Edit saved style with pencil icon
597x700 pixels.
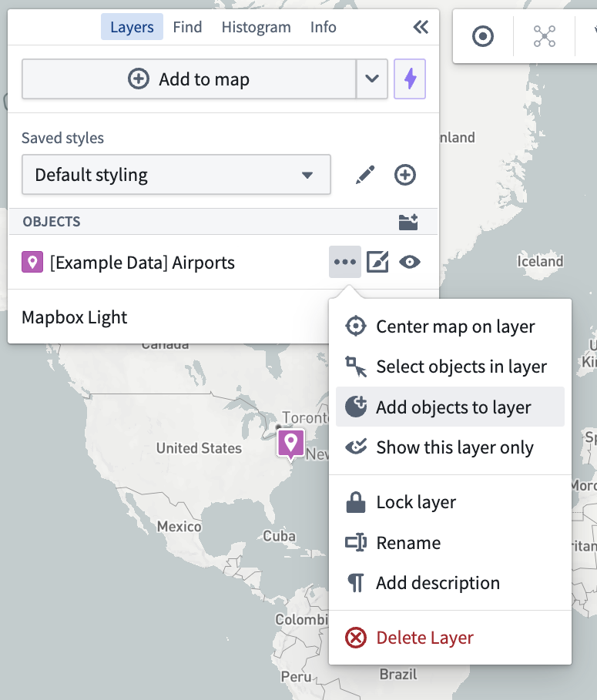pyautogui.click(x=365, y=175)
